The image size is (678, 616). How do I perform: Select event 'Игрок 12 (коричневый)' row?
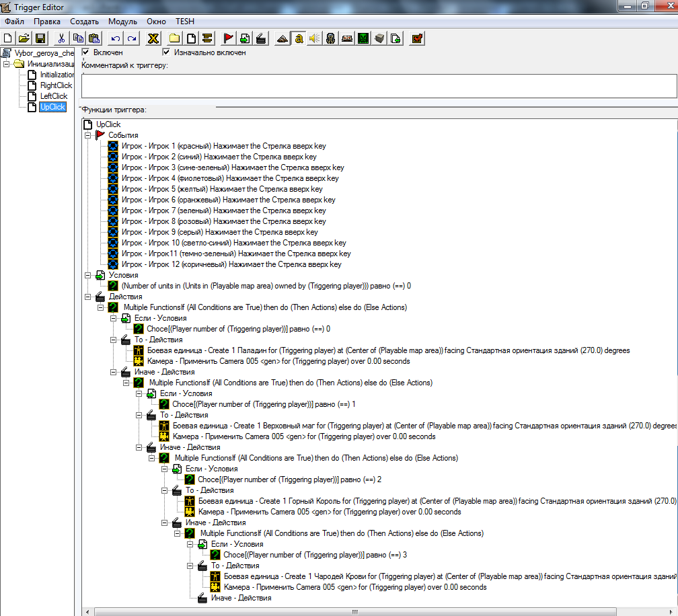[x=231, y=264]
